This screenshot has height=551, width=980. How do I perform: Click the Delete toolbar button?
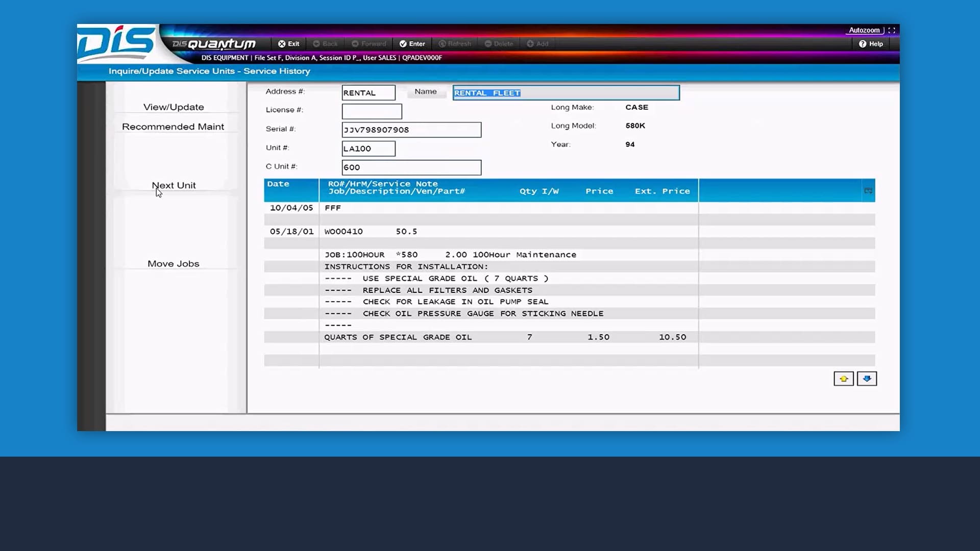[x=499, y=44]
